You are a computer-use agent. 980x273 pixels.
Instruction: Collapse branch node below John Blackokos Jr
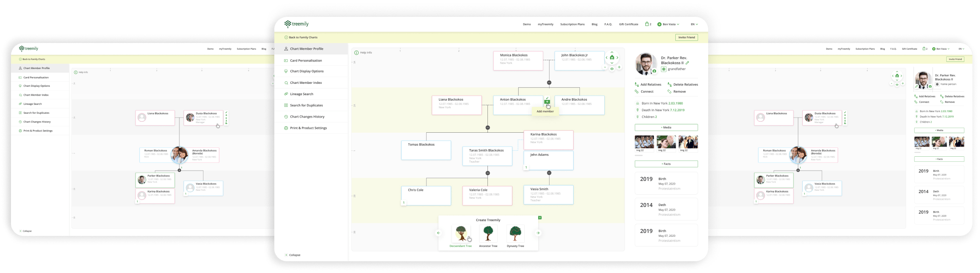pyautogui.click(x=549, y=83)
